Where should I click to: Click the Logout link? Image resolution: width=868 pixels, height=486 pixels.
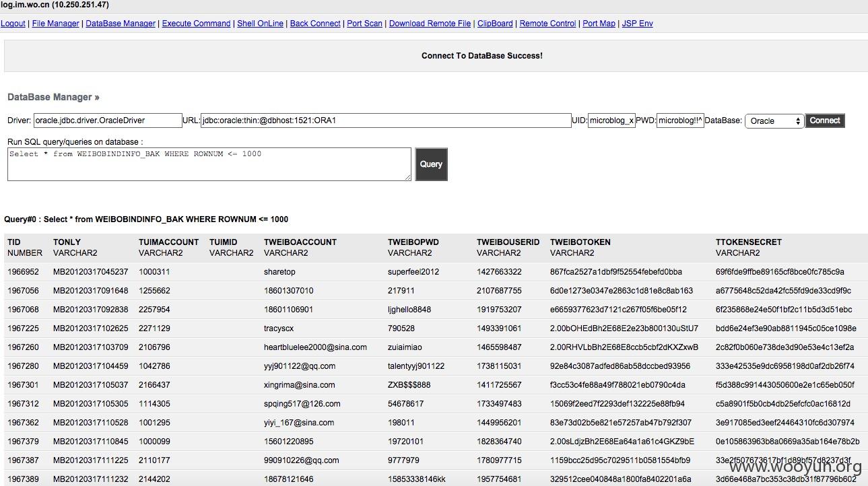[13, 24]
